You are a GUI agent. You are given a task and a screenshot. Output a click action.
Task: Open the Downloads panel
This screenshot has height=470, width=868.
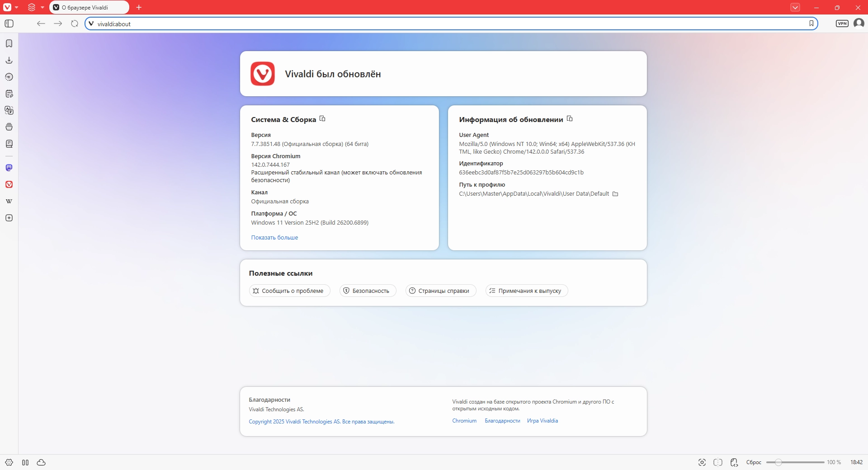pos(9,60)
